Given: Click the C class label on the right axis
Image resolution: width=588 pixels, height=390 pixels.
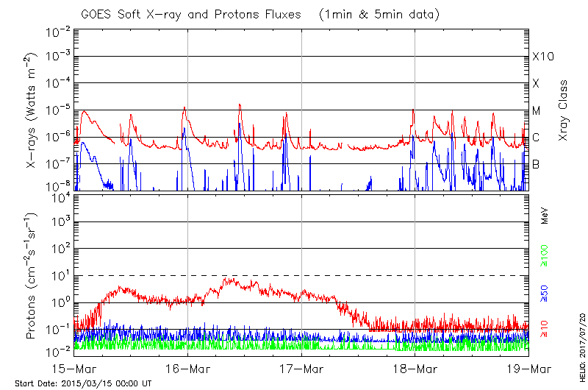Looking at the screenshot, I should tap(536, 138).
